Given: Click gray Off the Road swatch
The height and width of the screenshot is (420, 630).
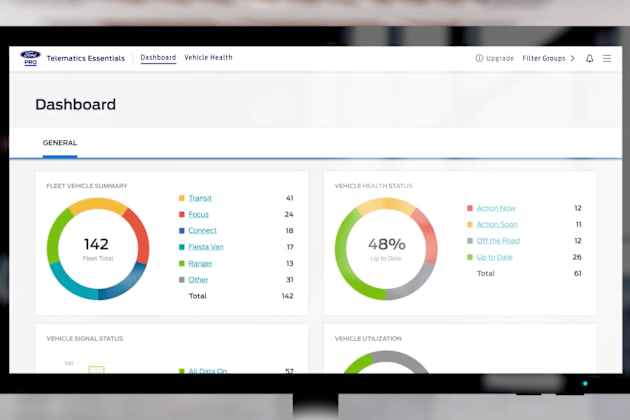Looking at the screenshot, I should [470, 240].
